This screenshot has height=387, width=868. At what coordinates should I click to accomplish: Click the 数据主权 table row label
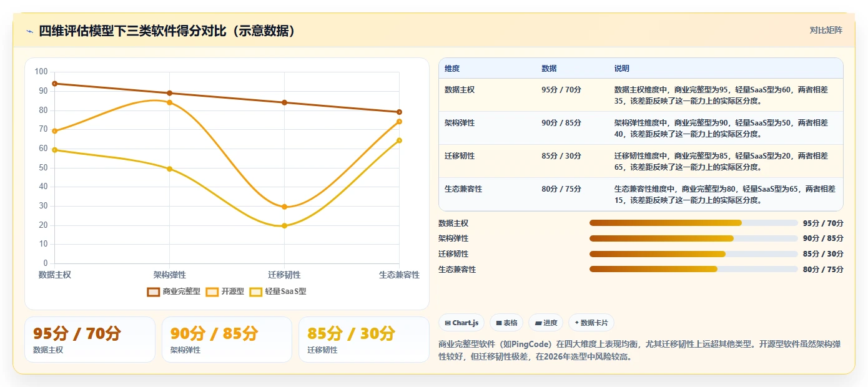460,90
